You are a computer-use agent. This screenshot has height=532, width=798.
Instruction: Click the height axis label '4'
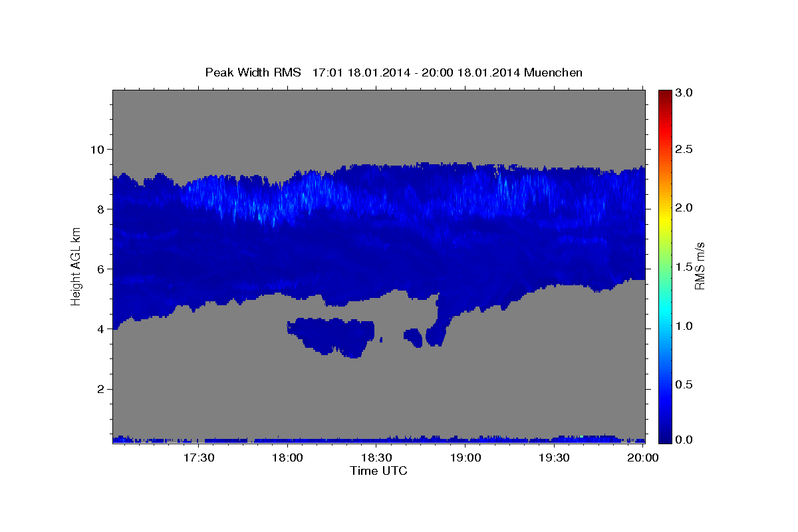(x=101, y=329)
